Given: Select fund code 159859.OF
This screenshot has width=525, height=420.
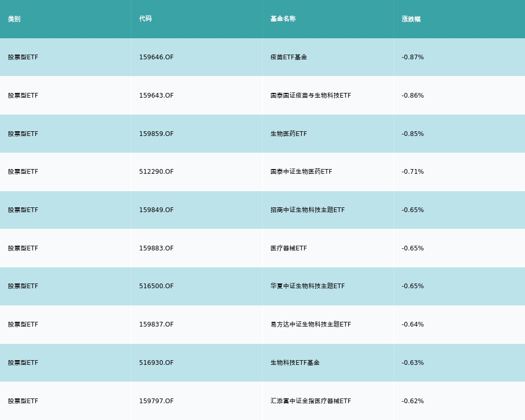Looking at the screenshot, I should 156,134.
